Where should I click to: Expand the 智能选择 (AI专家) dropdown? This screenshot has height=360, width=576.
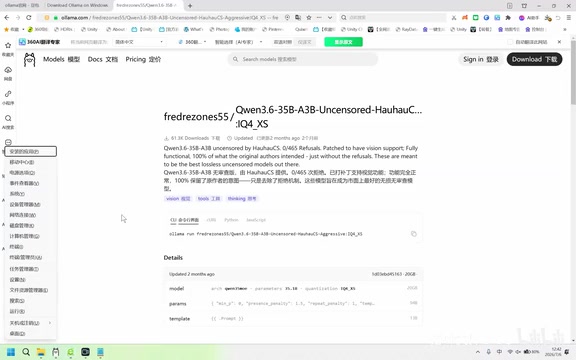point(238,42)
